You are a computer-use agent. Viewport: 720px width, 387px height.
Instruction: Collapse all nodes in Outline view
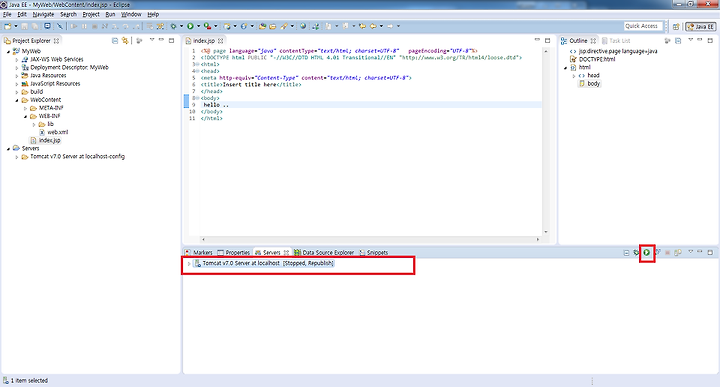[678, 41]
